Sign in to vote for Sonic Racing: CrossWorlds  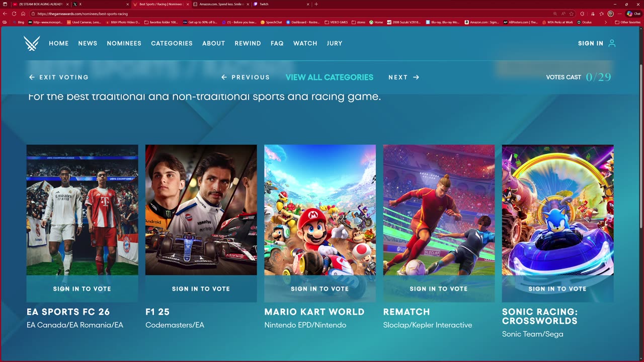[x=557, y=289]
